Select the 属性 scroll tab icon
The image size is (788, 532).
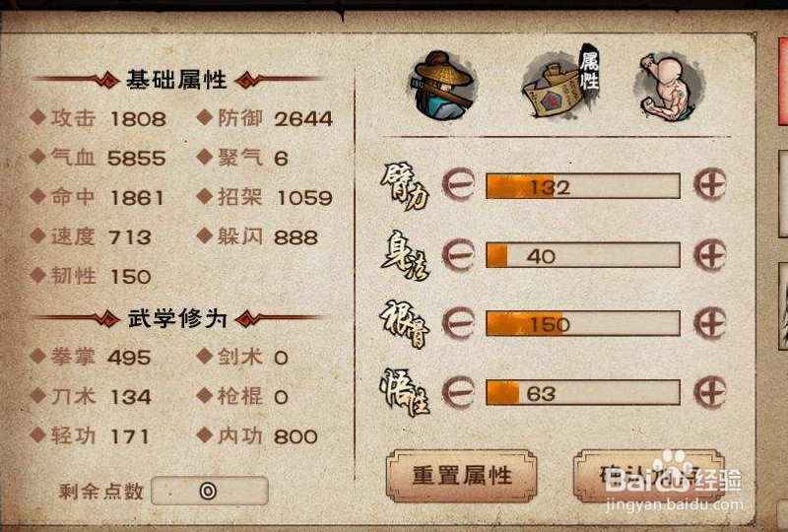coord(559,83)
